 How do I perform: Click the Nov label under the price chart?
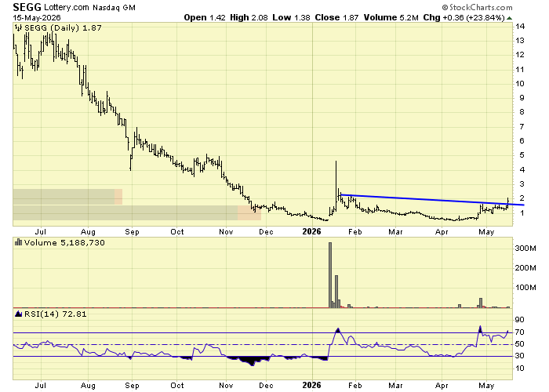(x=226, y=232)
